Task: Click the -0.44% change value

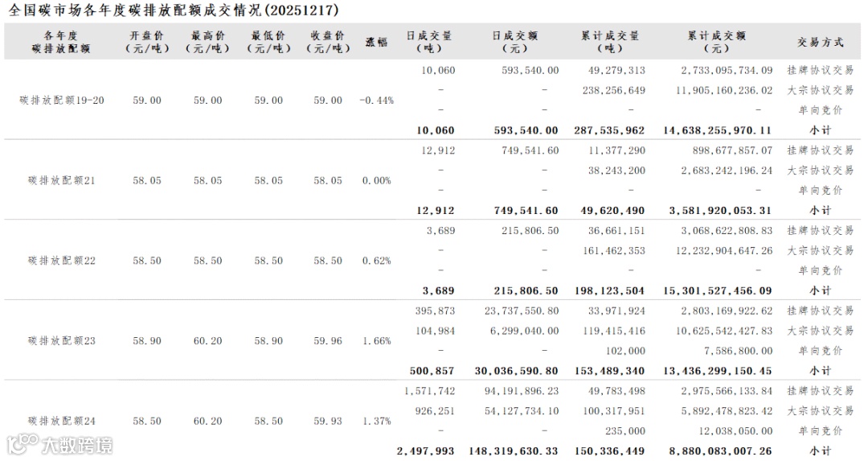Action: pos(376,101)
